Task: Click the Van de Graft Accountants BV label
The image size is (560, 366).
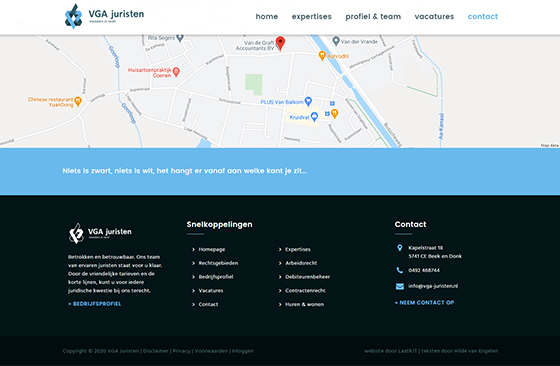Action: (x=255, y=45)
